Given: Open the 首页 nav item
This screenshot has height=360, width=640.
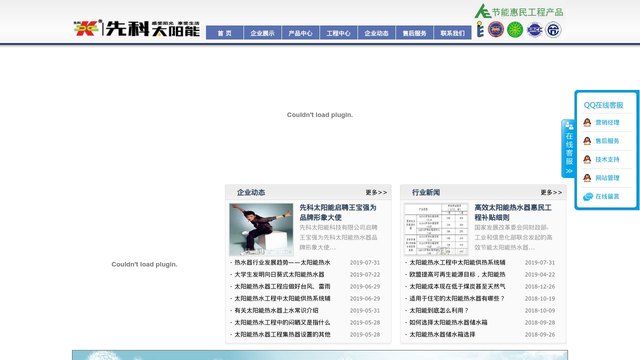Looking at the screenshot, I should [224, 33].
